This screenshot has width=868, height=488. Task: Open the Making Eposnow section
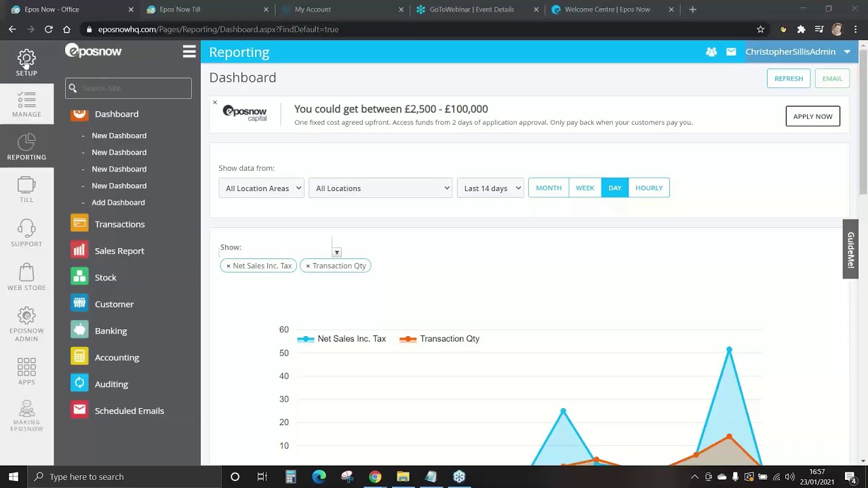point(26,415)
